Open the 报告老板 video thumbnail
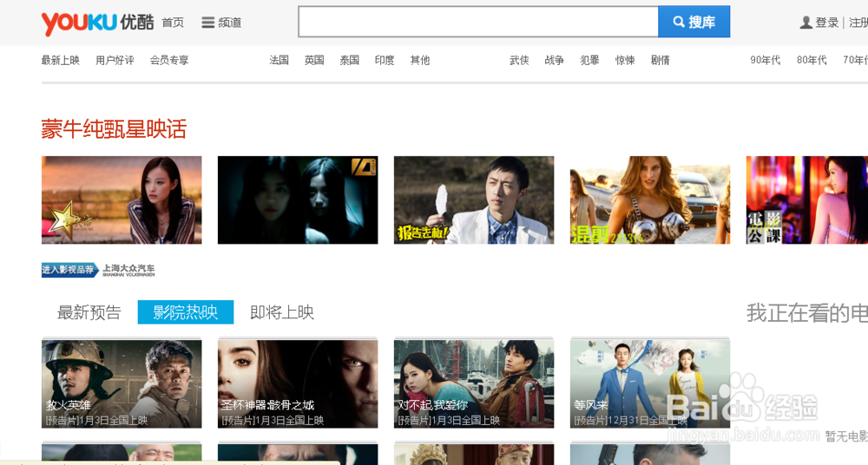868x465 pixels. tap(474, 200)
